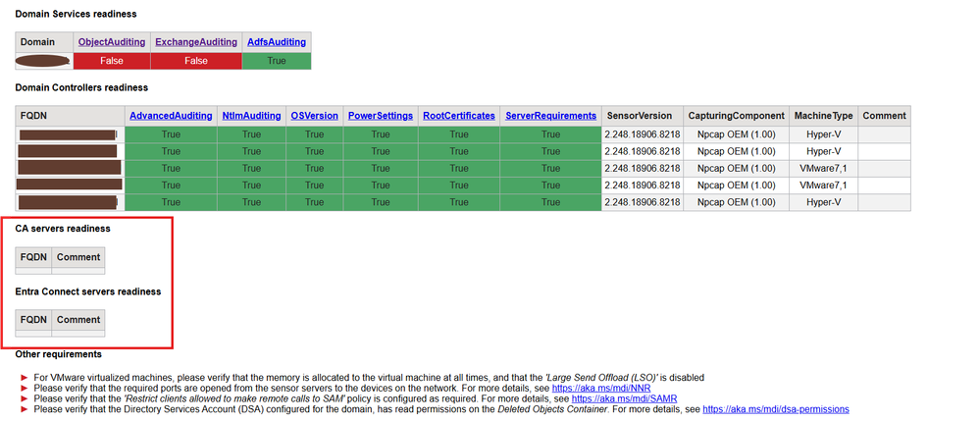980x422 pixels.
Task: Follow the aka.ms/mdi/SAMR link
Action: point(624,398)
